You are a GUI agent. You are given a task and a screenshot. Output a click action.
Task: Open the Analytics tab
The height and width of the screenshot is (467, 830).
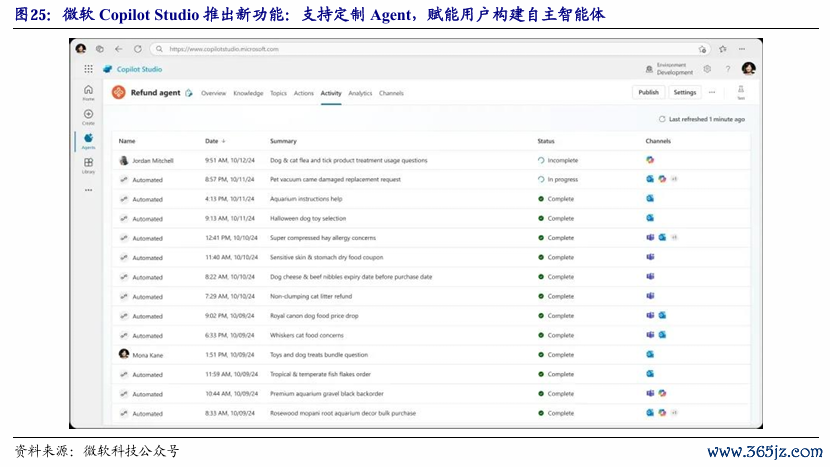click(360, 93)
